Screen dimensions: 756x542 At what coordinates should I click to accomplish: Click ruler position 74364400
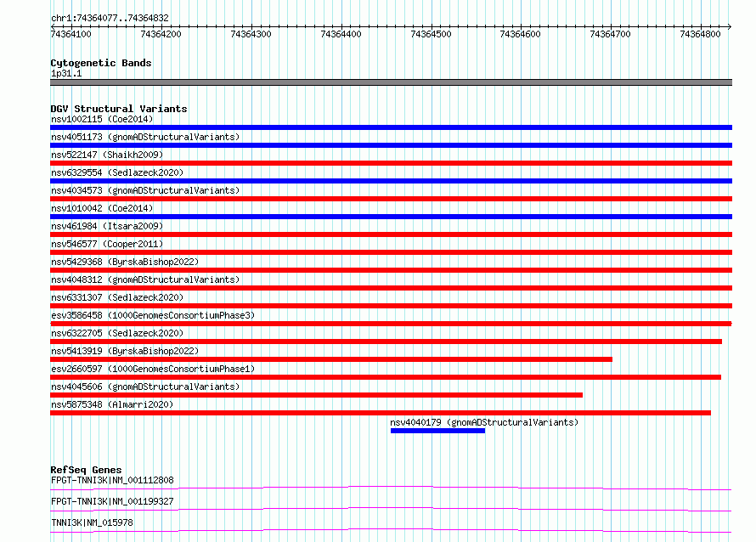pyautogui.click(x=341, y=34)
